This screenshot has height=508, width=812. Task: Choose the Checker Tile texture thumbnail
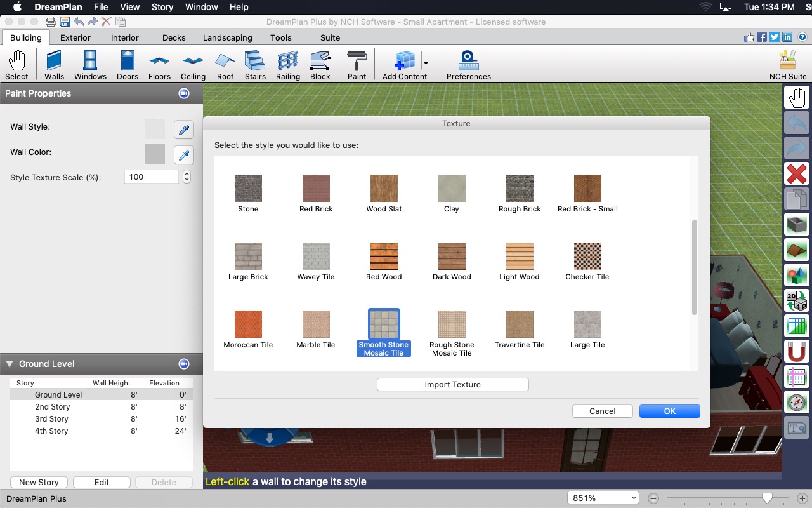coord(587,256)
